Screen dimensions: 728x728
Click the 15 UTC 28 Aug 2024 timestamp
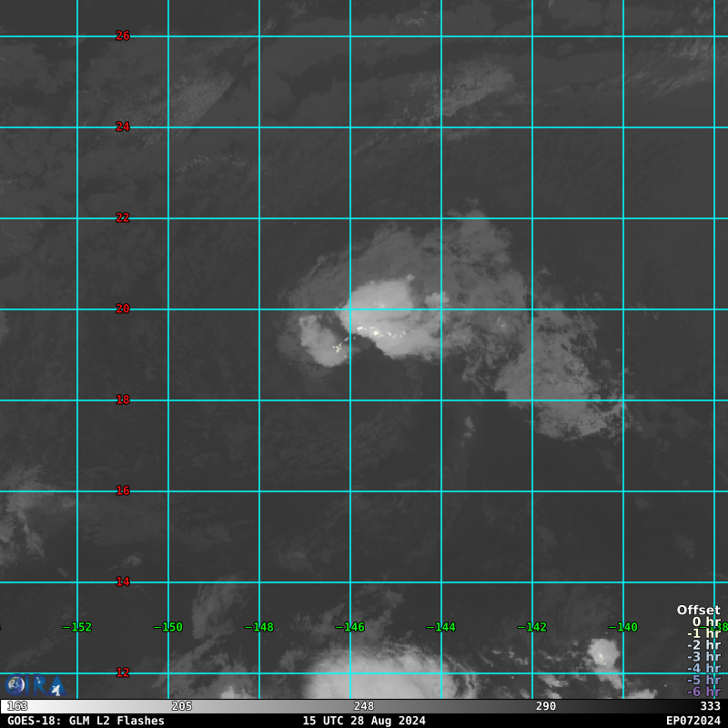[364, 721]
